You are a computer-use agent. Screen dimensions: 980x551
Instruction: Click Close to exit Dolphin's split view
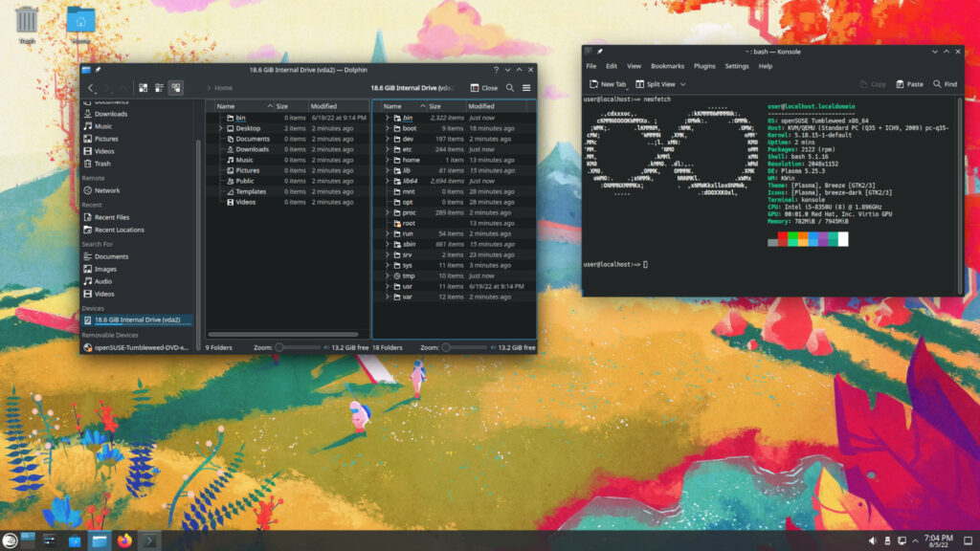pyautogui.click(x=485, y=87)
